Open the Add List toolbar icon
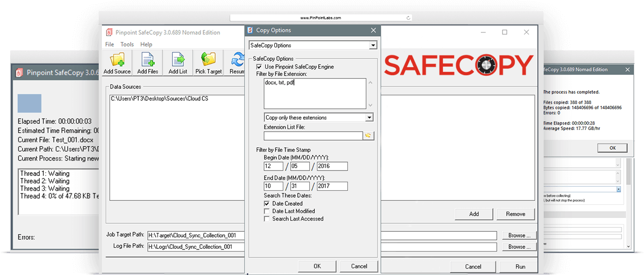This screenshot has width=644, height=275. [178, 60]
